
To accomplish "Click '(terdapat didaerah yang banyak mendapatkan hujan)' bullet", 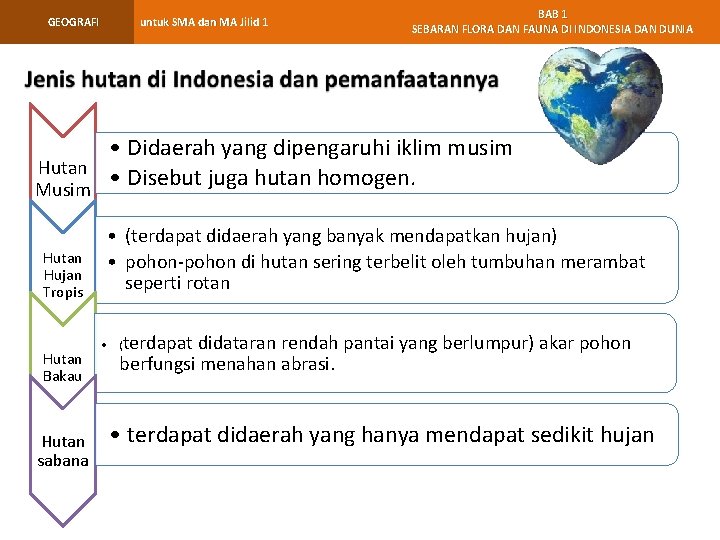I will [x=341, y=236].
